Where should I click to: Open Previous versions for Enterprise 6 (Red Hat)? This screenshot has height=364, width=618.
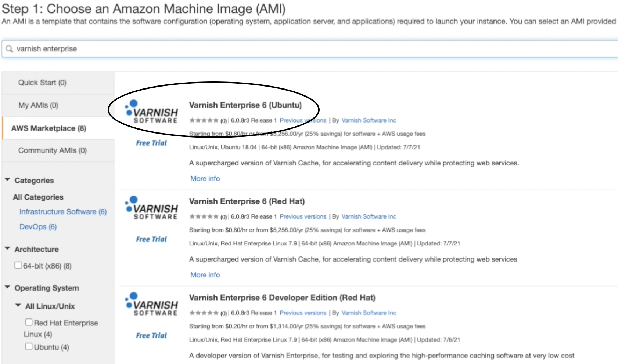pos(303,216)
